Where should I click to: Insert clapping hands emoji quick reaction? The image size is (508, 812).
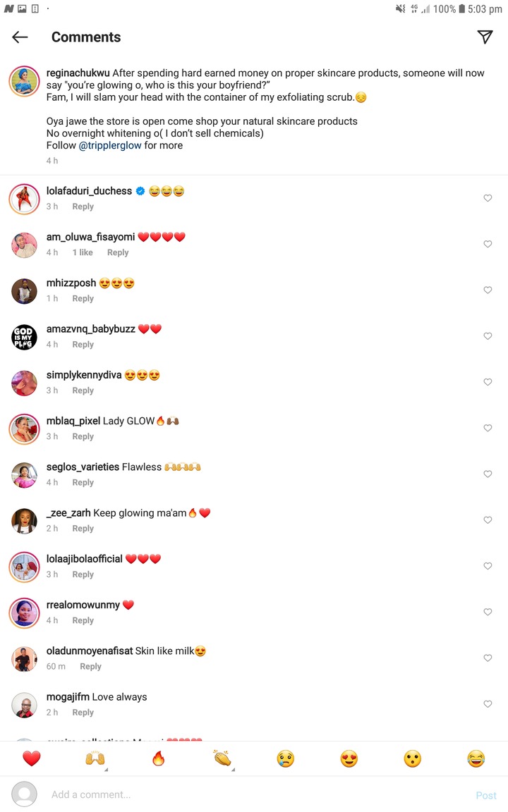click(222, 758)
